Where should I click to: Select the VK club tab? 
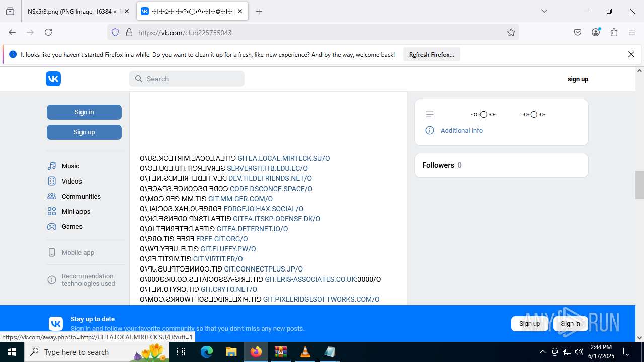[192, 11]
